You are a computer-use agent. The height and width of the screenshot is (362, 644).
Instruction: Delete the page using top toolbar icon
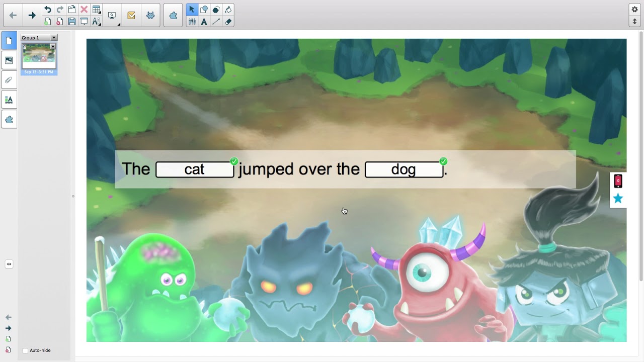click(x=60, y=22)
